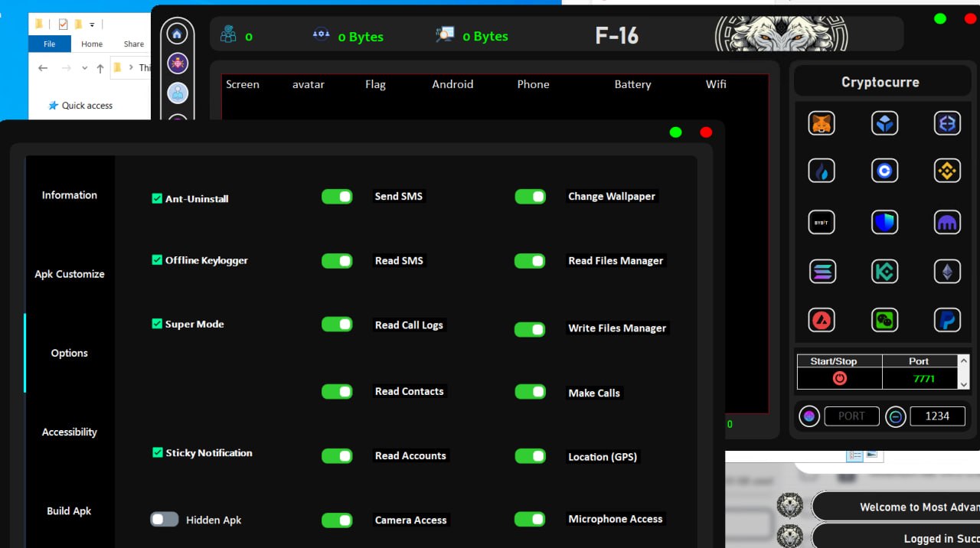Select the MetaMask fox icon

coord(822,123)
